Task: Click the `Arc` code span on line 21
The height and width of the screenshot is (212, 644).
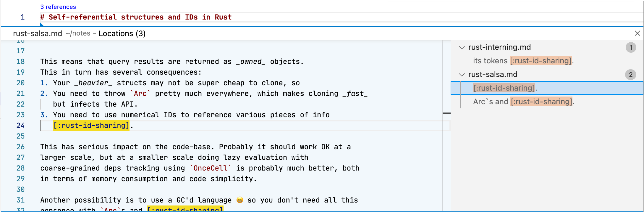Action: pyautogui.click(x=140, y=94)
